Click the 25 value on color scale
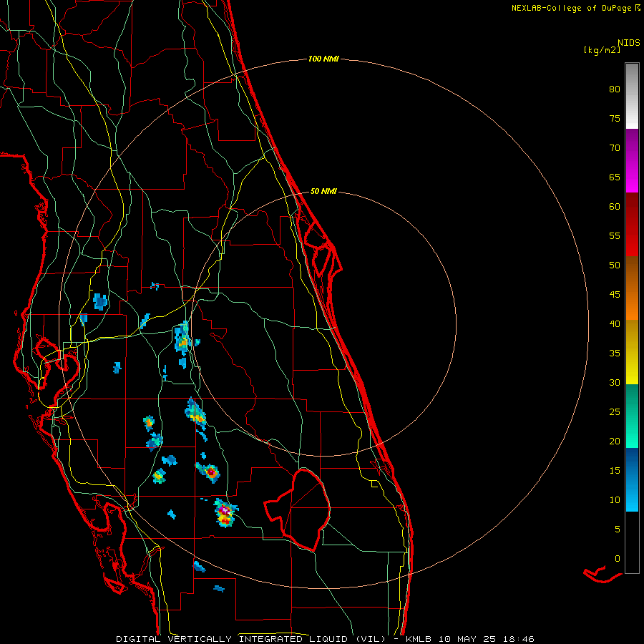The width and height of the screenshot is (644, 644). click(x=615, y=411)
